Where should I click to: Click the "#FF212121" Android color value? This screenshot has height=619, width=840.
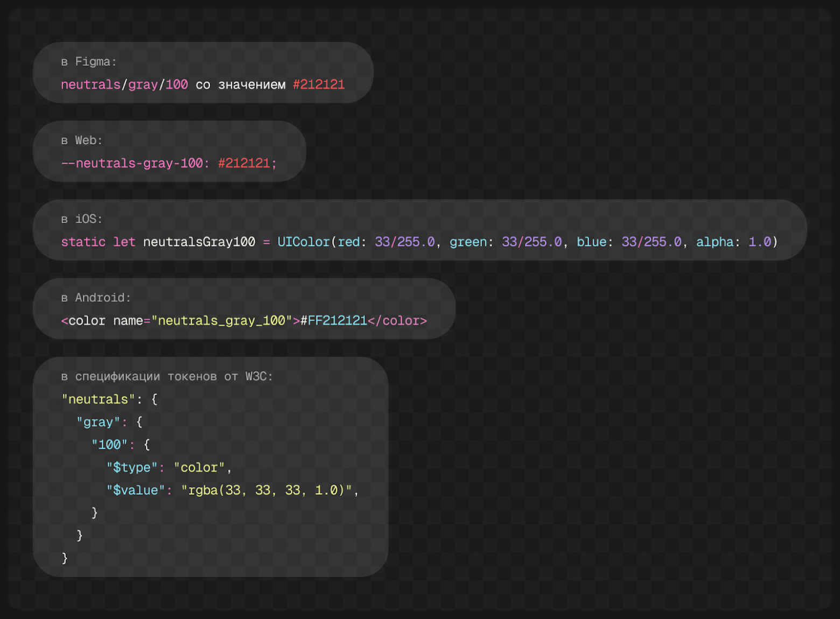[334, 321]
